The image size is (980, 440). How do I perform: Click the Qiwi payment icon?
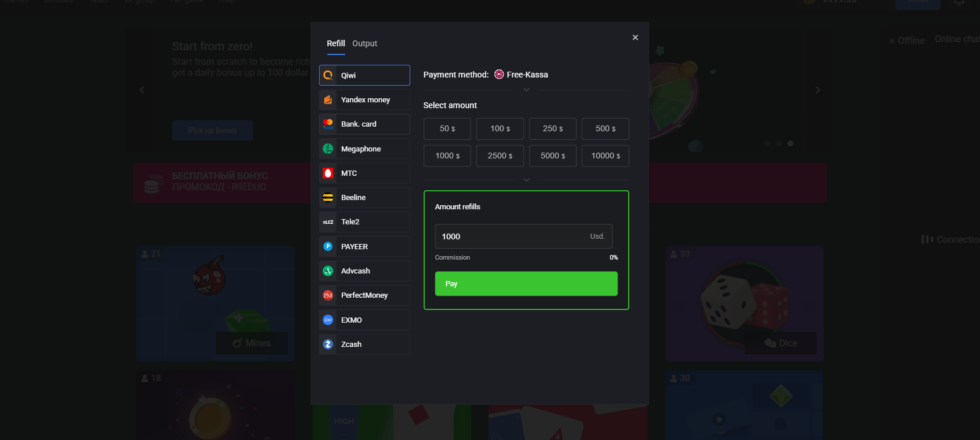coord(328,75)
